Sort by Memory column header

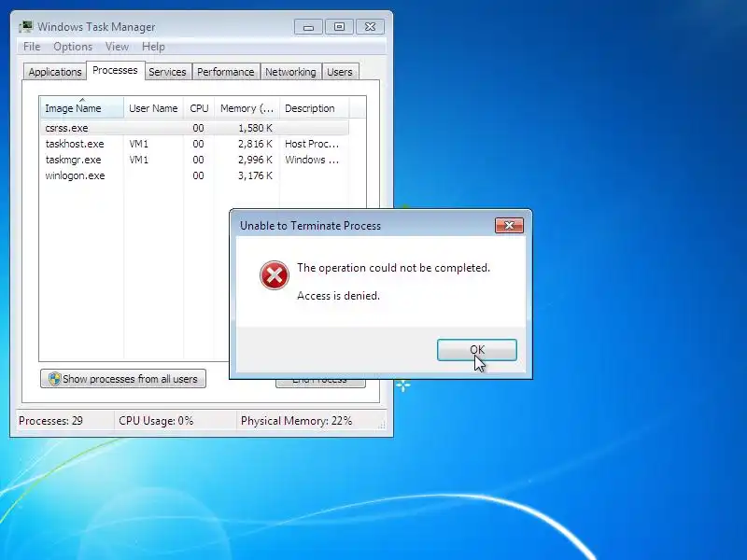247,108
